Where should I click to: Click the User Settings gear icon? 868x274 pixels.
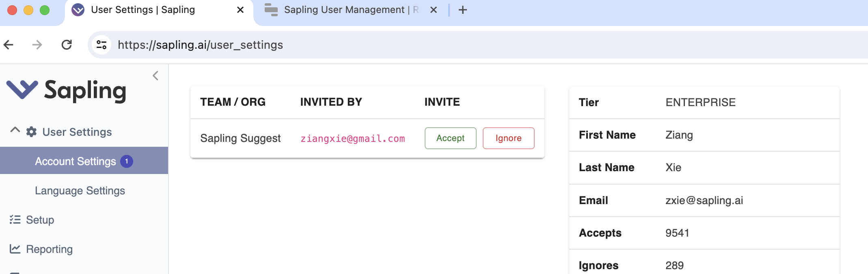coord(31,132)
